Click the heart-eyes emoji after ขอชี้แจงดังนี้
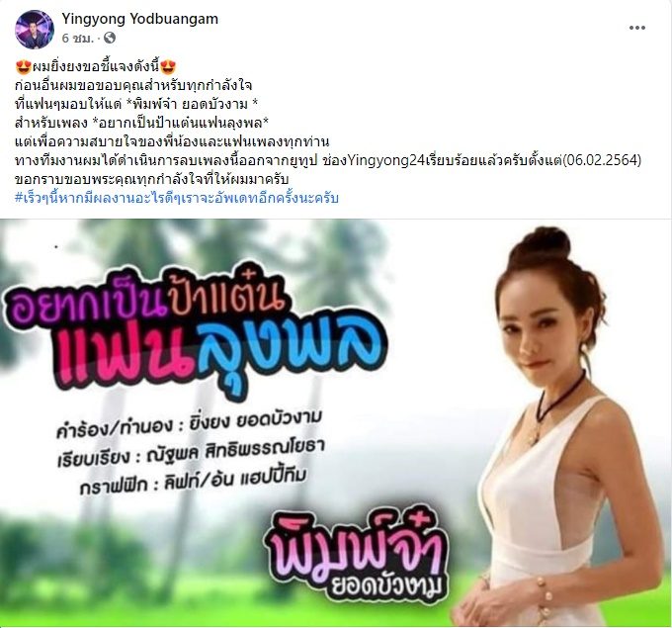Screen dimensions: 672x628 168,67
